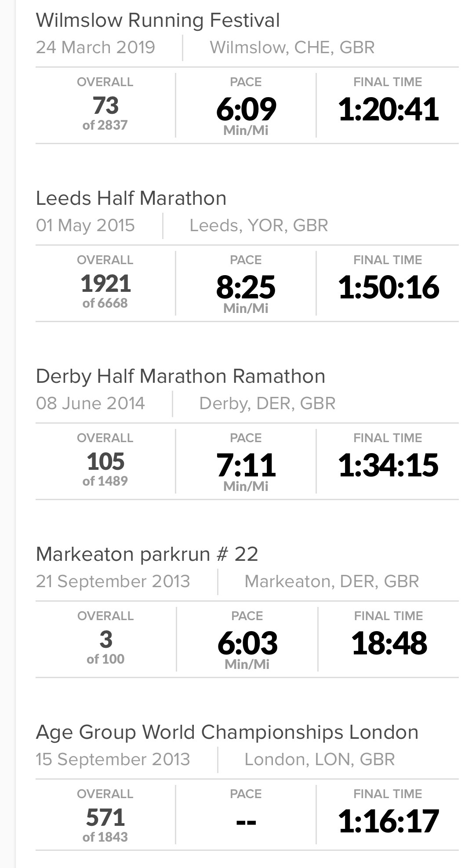
Task: Select the 1:16:17 final time
Action: tap(388, 821)
